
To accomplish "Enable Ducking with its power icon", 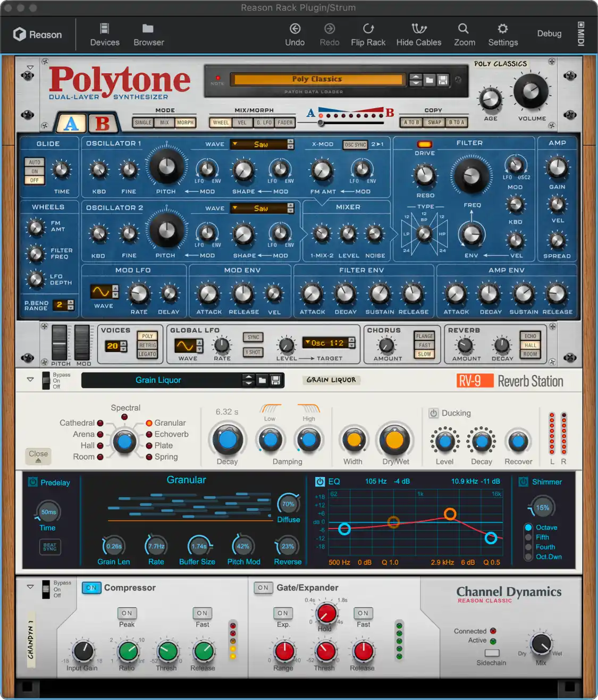I will pyautogui.click(x=433, y=413).
